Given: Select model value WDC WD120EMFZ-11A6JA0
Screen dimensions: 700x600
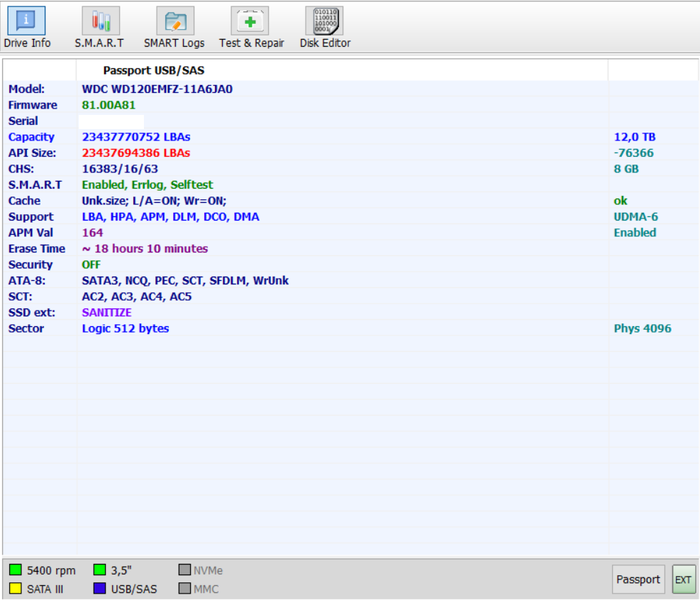Looking at the screenshot, I should pyautogui.click(x=157, y=89).
